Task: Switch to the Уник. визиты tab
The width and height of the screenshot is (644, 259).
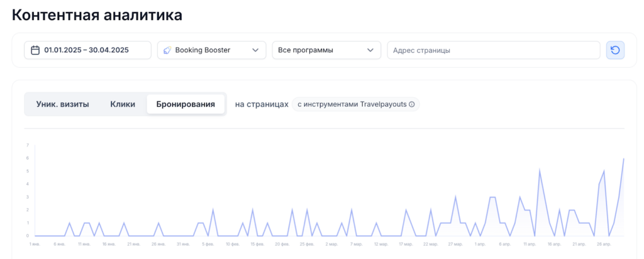Action: point(62,104)
